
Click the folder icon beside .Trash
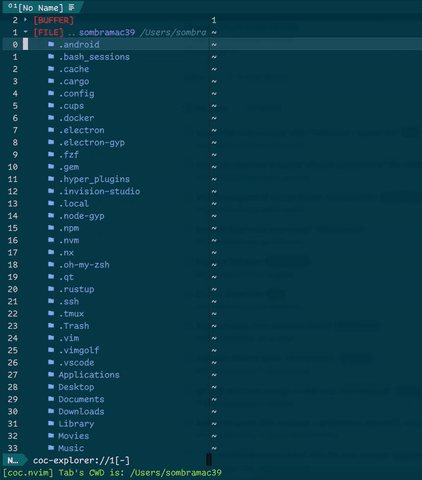(51, 325)
